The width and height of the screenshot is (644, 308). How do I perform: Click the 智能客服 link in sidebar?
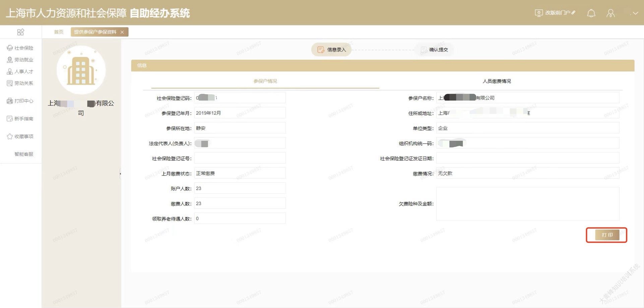coord(23,154)
